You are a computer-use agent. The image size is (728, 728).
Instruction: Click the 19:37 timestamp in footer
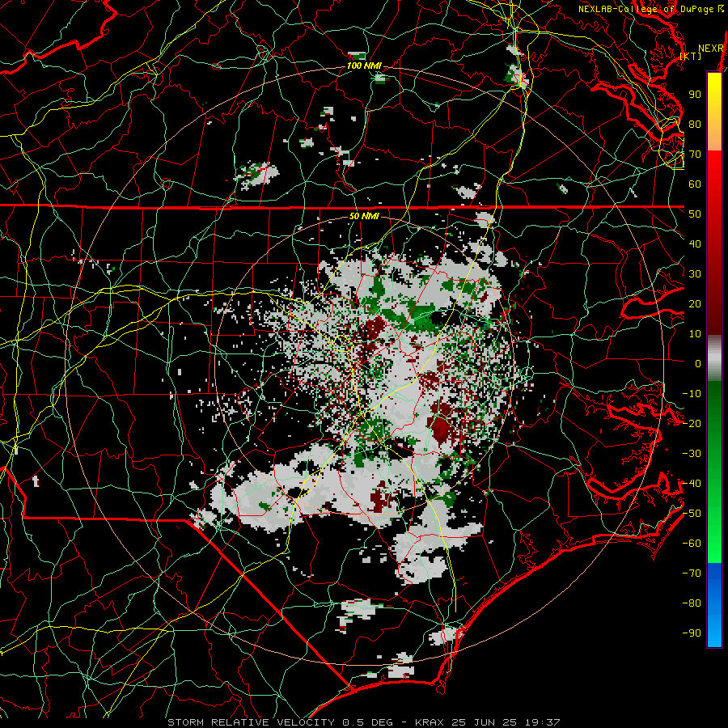(x=544, y=722)
